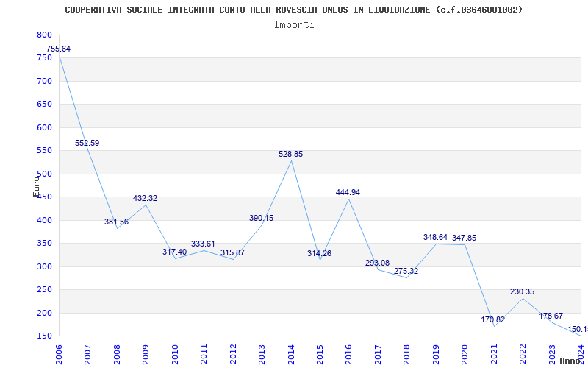
Task: Click the 390.15 data label
Action: [x=261, y=218]
